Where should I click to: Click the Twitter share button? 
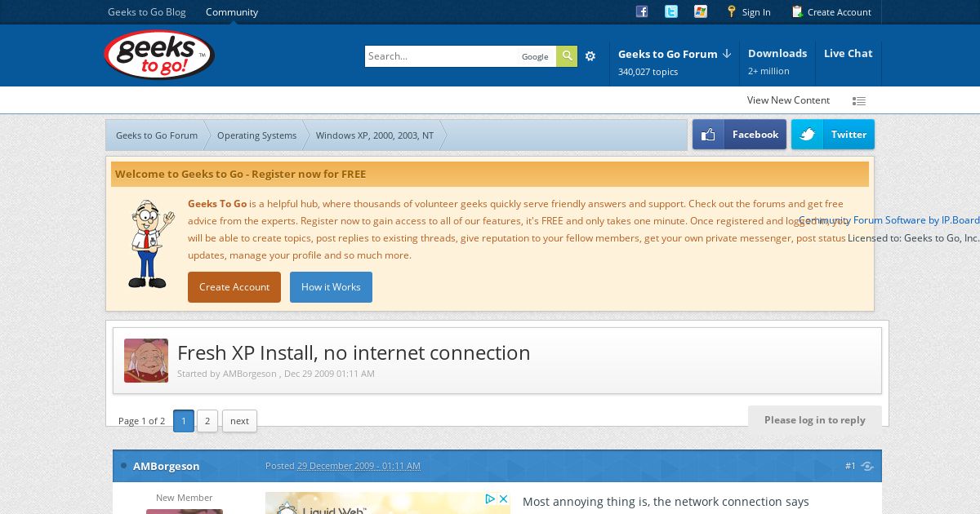(x=833, y=135)
